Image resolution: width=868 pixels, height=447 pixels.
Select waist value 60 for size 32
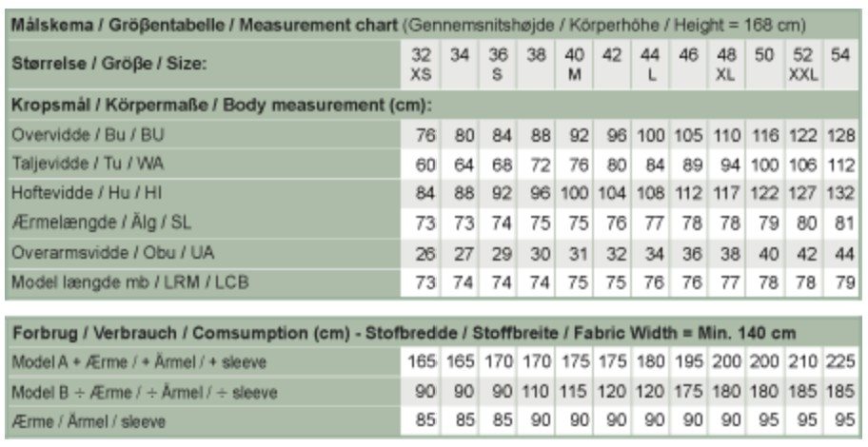click(424, 165)
